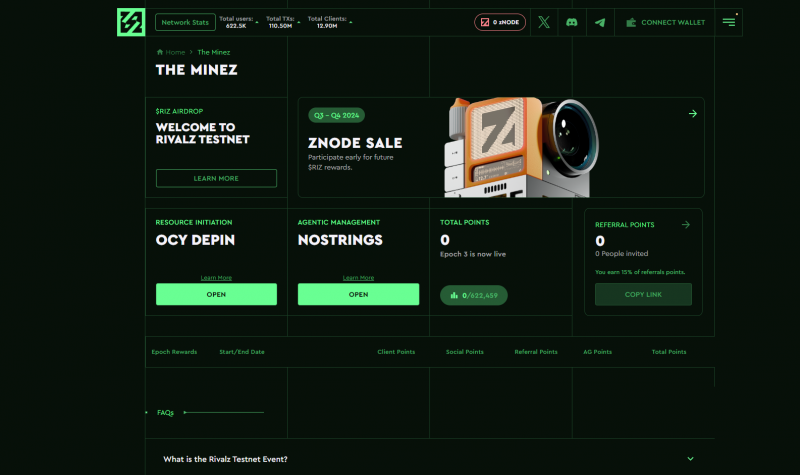Click the 0/622,459 points rank pill
The height and width of the screenshot is (475, 800).
474,295
